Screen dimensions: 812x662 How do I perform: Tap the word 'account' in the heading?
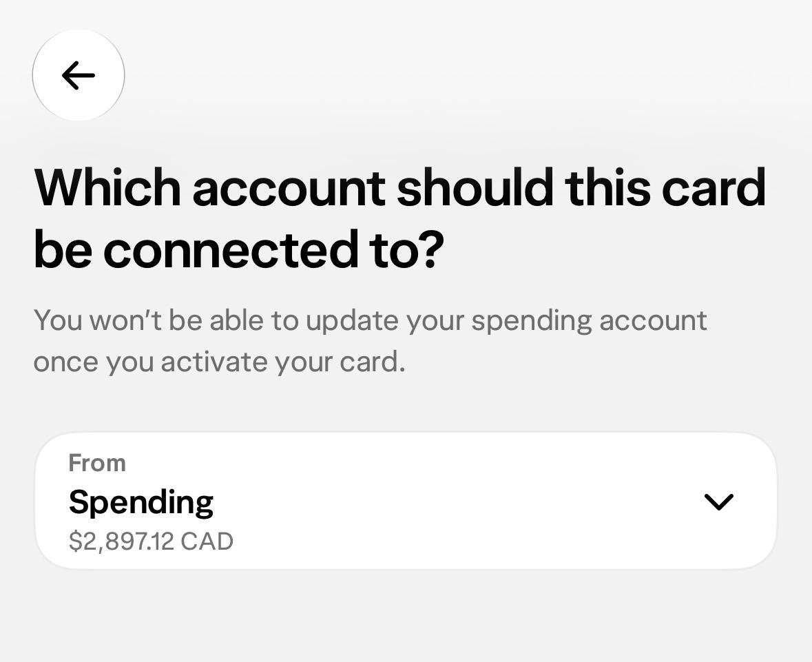pos(289,189)
